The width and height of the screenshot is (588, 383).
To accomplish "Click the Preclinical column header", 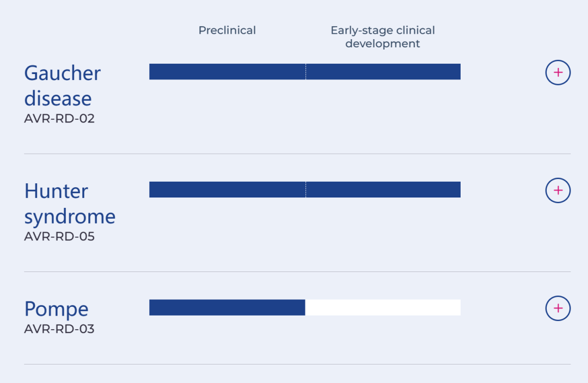I will click(x=227, y=30).
